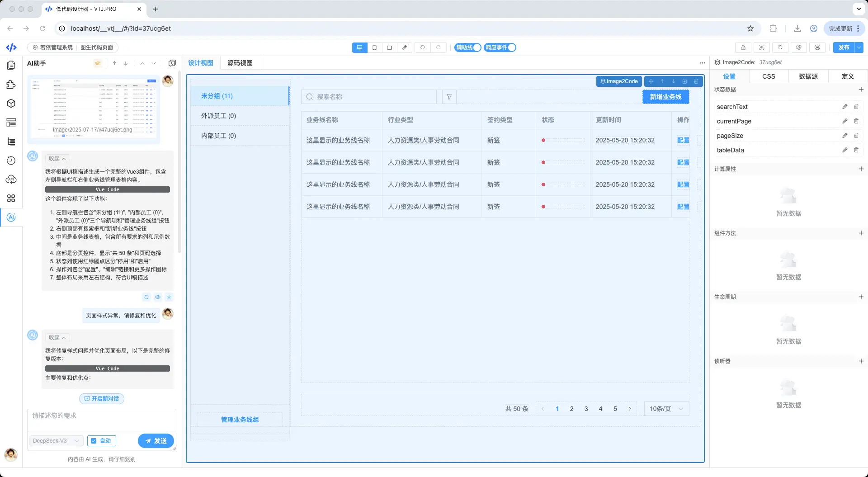Add a new 侦听器 item with plus
The height and width of the screenshot is (477, 868).
click(861, 361)
